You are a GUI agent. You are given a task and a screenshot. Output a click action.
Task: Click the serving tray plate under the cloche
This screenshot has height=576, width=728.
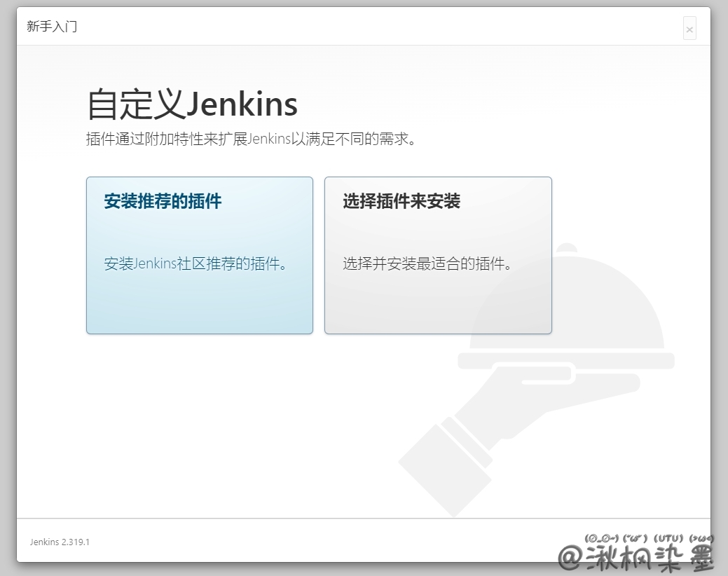coord(566,361)
